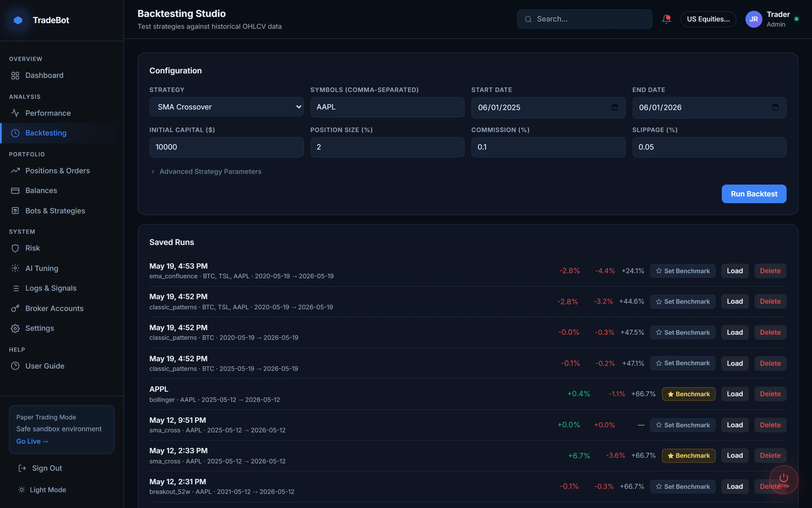The image size is (812, 508).
Task: Click the Initial Capital field
Action: [x=226, y=147]
